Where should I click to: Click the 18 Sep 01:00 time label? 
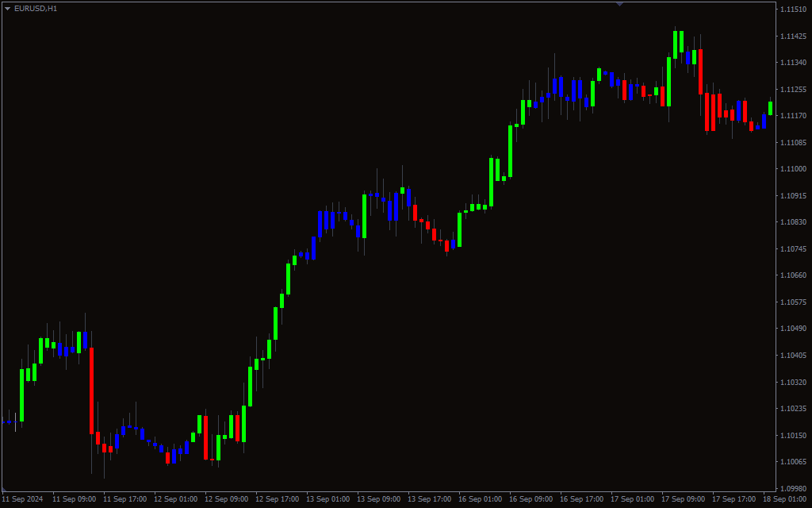click(x=785, y=499)
